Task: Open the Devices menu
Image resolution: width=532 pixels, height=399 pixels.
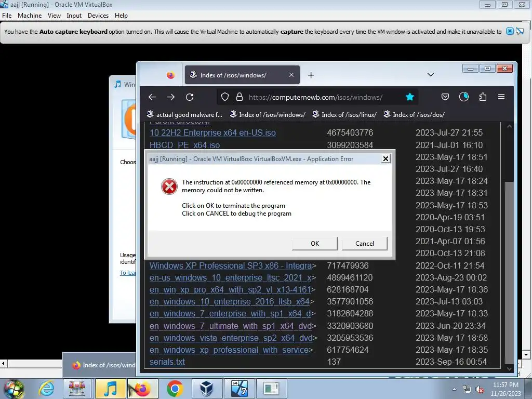Action: pyautogui.click(x=98, y=16)
